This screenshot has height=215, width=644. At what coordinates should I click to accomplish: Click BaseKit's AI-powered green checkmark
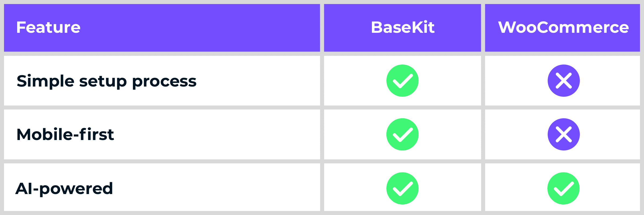click(402, 188)
